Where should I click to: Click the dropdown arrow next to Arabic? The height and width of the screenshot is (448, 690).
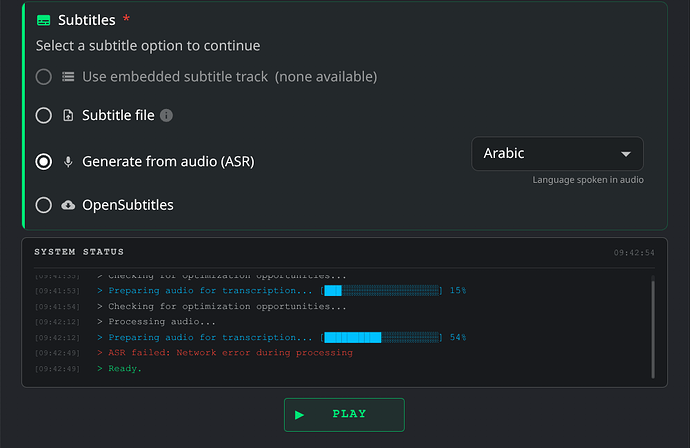626,154
